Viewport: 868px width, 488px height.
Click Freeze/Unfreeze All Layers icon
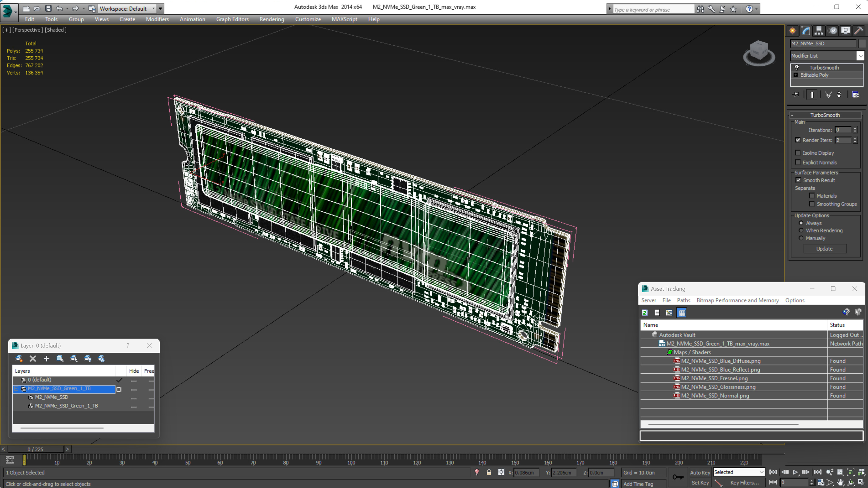[x=101, y=358]
